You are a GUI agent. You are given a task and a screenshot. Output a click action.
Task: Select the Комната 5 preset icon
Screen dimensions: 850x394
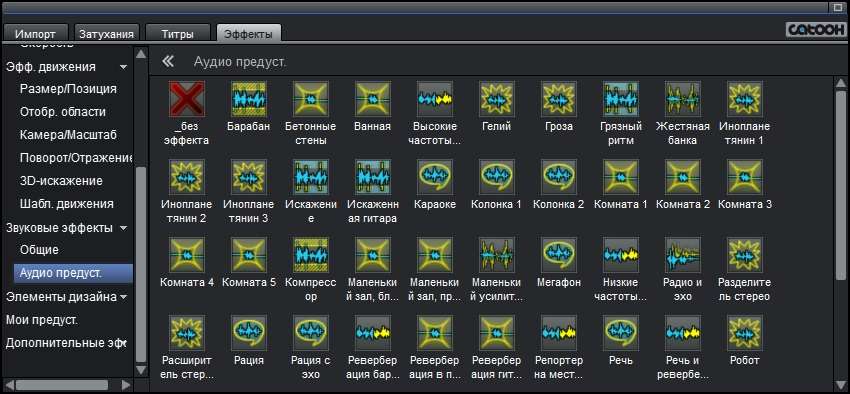(248, 255)
